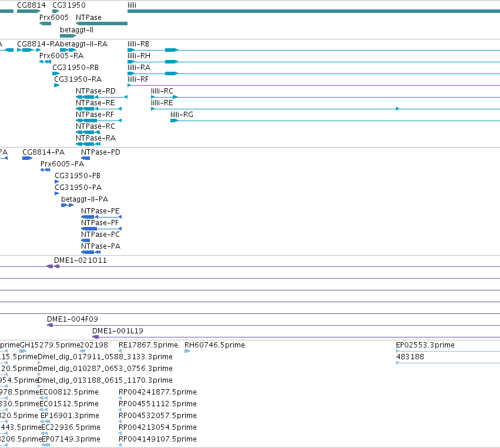Screen dimensions: 500x448
Task: Select the NTPase-PD protein label
Action: pos(101,152)
